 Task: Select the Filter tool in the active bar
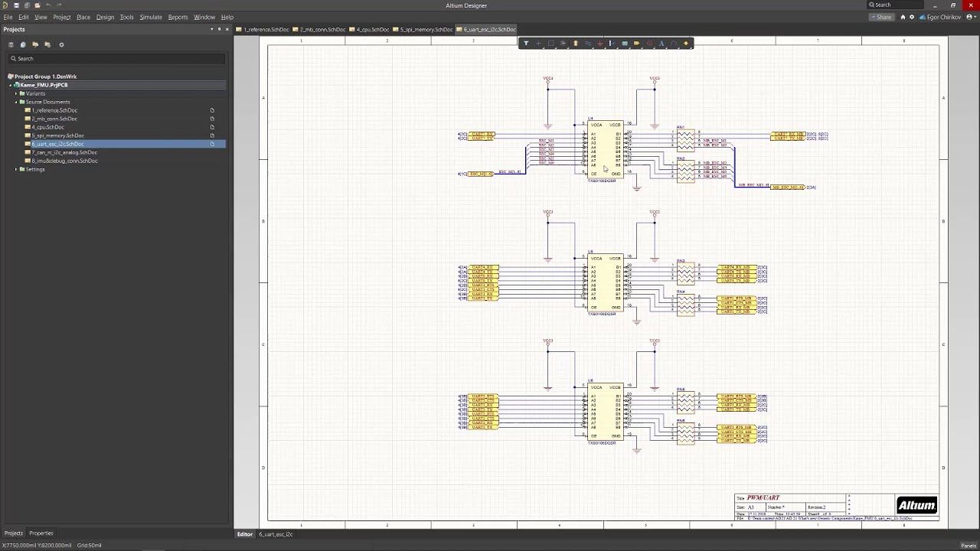pos(526,43)
